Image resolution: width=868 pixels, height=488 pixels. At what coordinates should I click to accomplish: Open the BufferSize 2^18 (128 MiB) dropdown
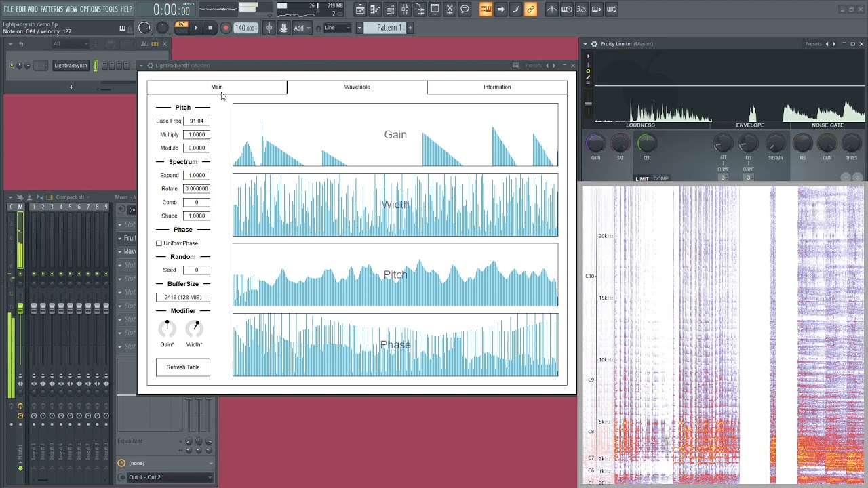click(x=183, y=297)
